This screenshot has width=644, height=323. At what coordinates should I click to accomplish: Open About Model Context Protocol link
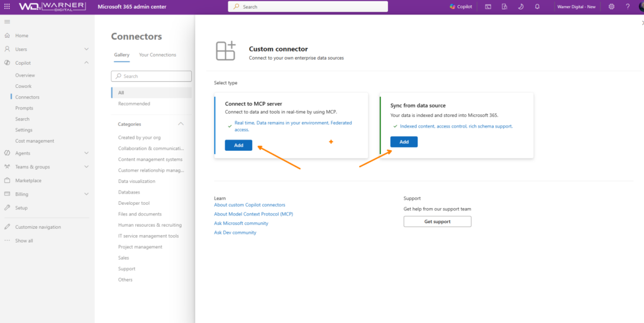click(x=253, y=214)
